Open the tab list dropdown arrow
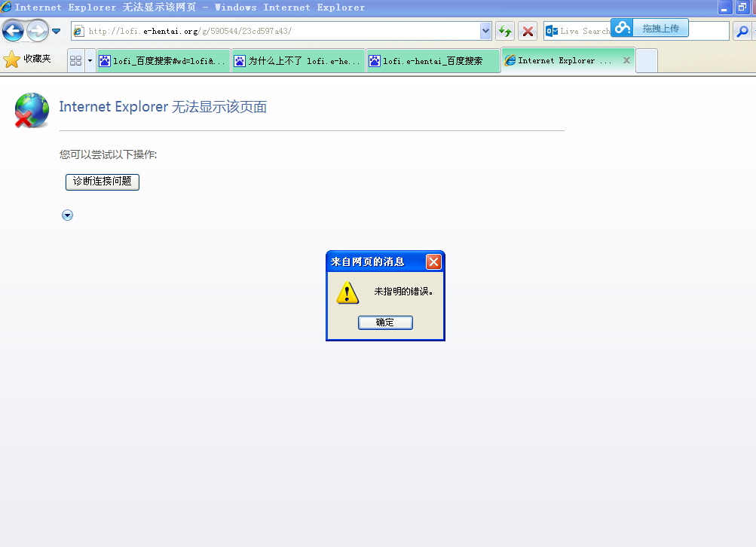The width and height of the screenshot is (756, 547). point(90,61)
